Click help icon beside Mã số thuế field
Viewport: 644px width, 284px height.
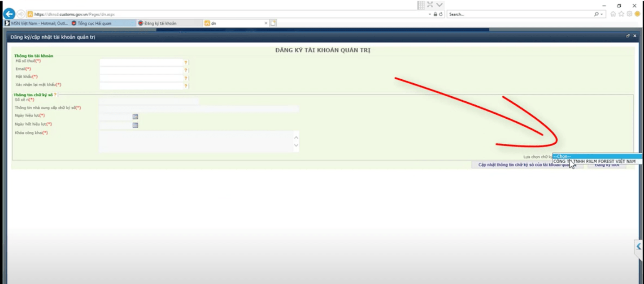(185, 63)
